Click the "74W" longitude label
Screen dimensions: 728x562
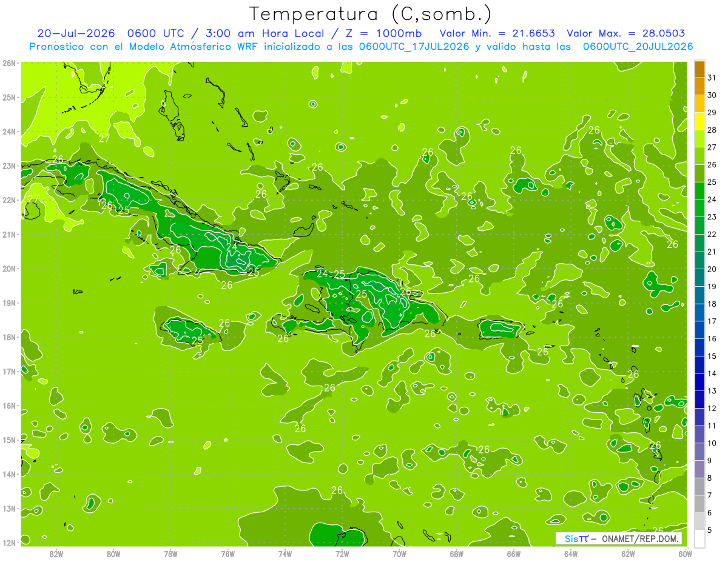click(285, 554)
